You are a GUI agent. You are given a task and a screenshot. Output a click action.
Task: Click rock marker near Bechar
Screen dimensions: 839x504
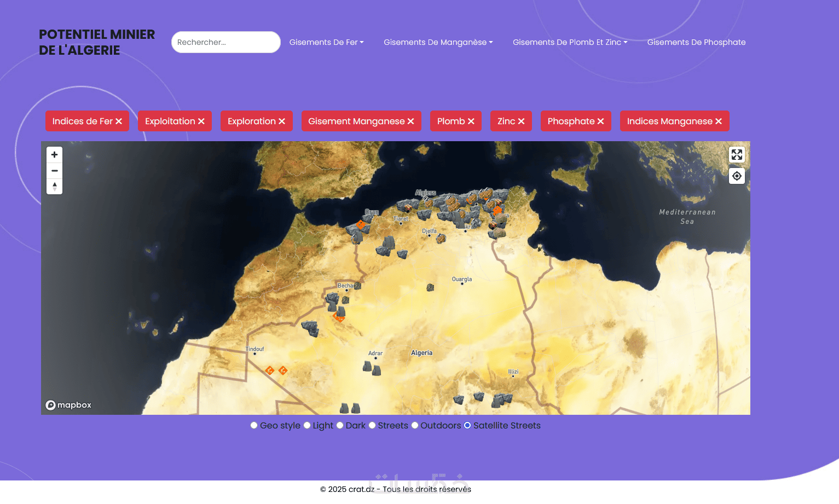(357, 286)
